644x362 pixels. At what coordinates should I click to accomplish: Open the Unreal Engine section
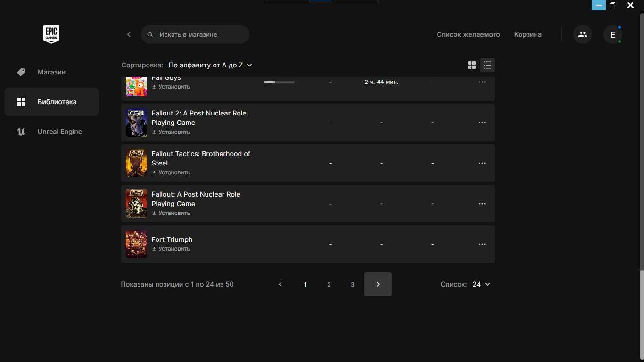[x=51, y=132]
